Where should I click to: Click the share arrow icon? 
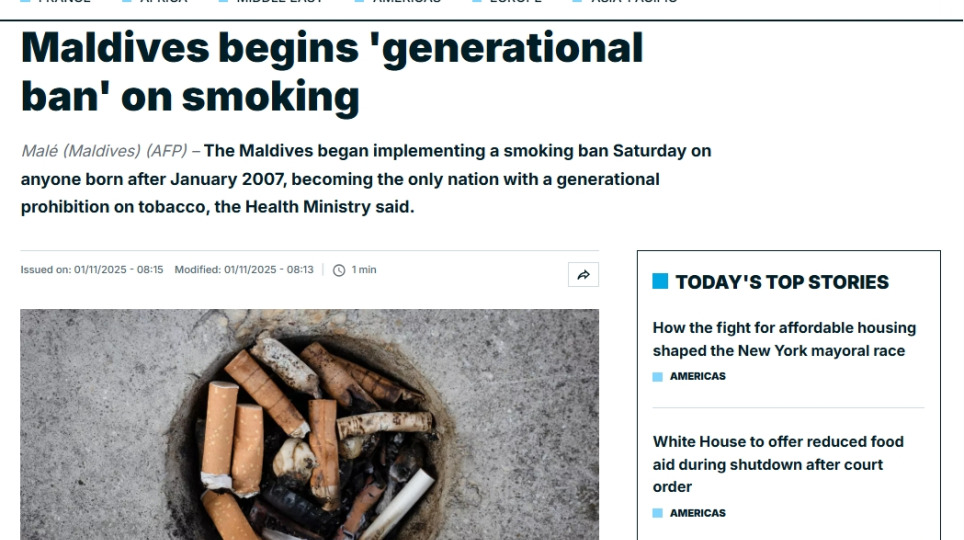click(583, 275)
